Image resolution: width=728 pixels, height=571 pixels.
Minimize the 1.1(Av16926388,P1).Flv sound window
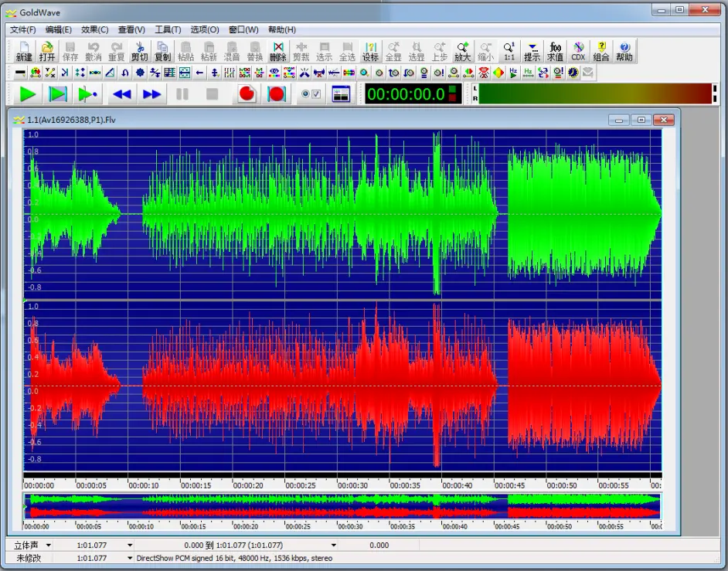(619, 120)
